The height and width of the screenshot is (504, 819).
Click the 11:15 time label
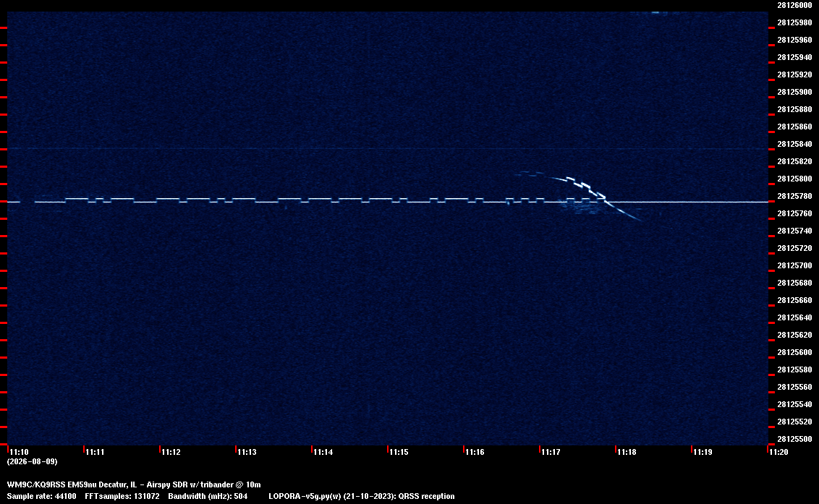tap(399, 452)
